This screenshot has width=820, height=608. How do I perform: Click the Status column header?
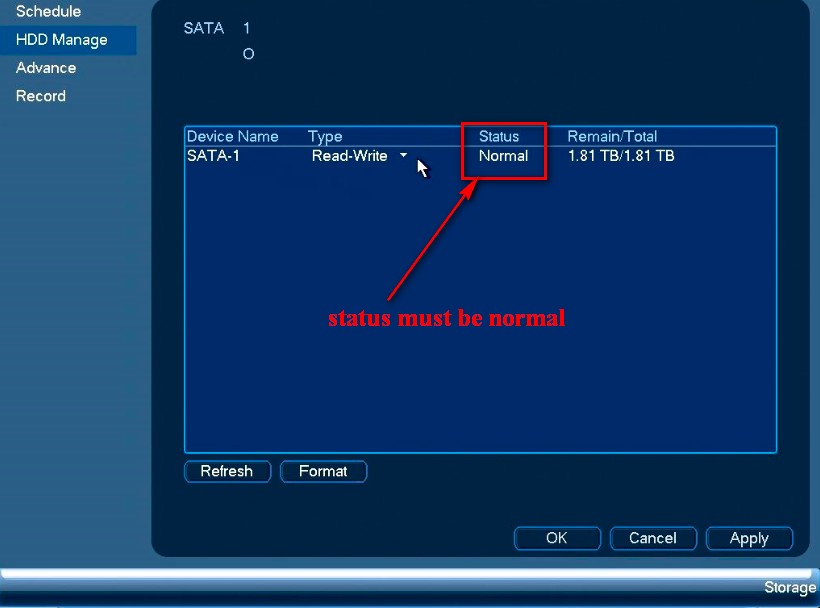(499, 136)
